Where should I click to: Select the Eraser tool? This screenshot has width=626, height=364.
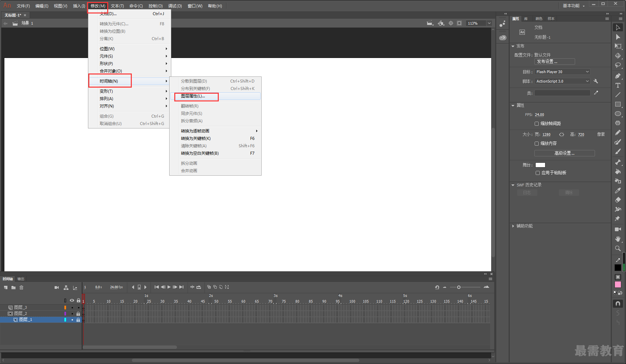(618, 200)
